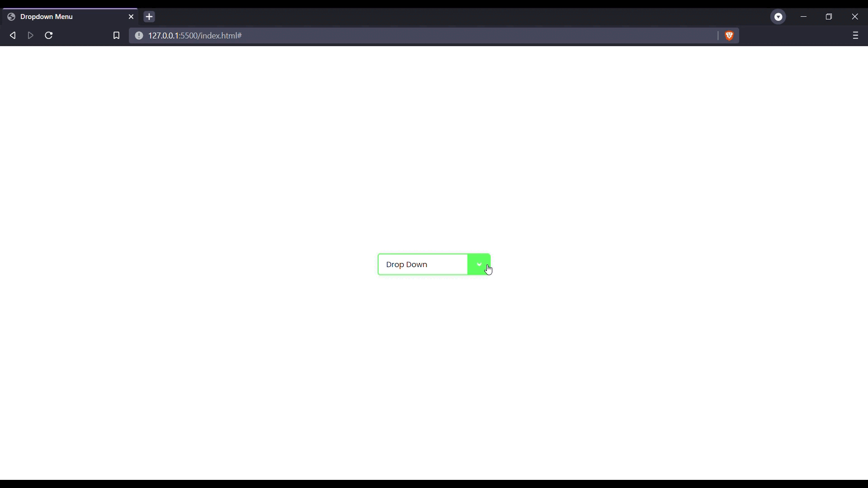Image resolution: width=868 pixels, height=488 pixels.
Task: Click the Drop Down text field
Action: [422, 264]
